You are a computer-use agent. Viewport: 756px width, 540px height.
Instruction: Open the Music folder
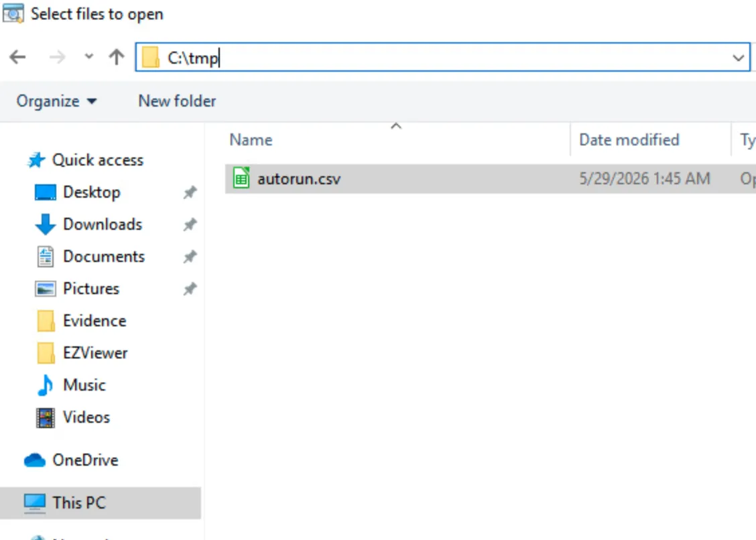84,385
